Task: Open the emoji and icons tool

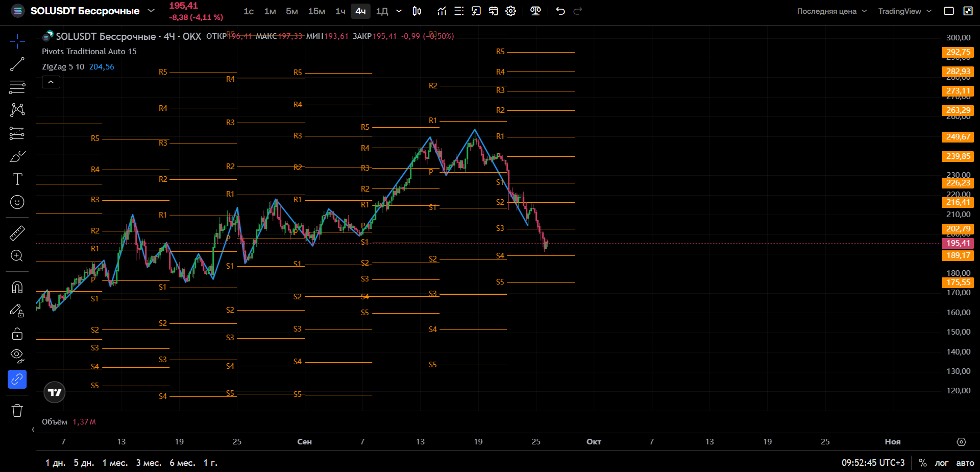Action: [17, 202]
